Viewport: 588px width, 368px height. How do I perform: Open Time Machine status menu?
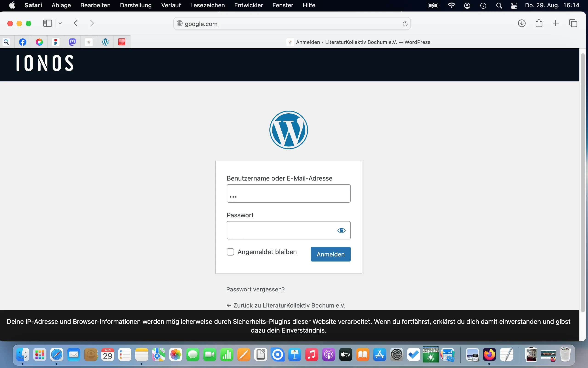coord(483,6)
